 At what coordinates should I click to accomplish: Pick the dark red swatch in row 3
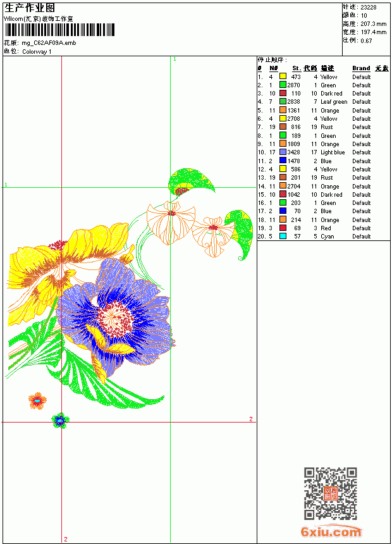click(283, 93)
